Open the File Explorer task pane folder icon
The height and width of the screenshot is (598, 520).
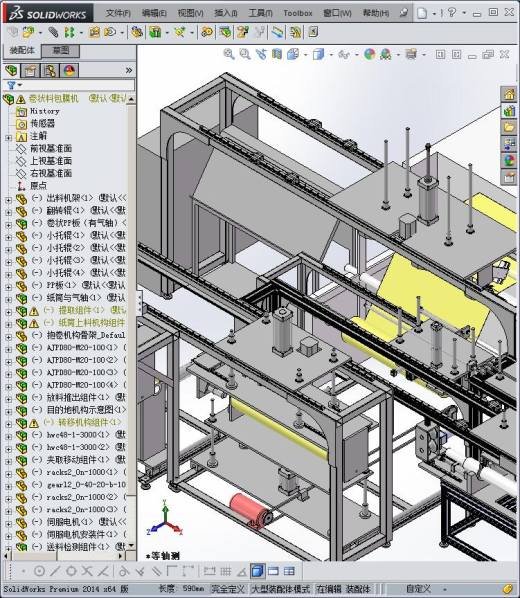509,127
